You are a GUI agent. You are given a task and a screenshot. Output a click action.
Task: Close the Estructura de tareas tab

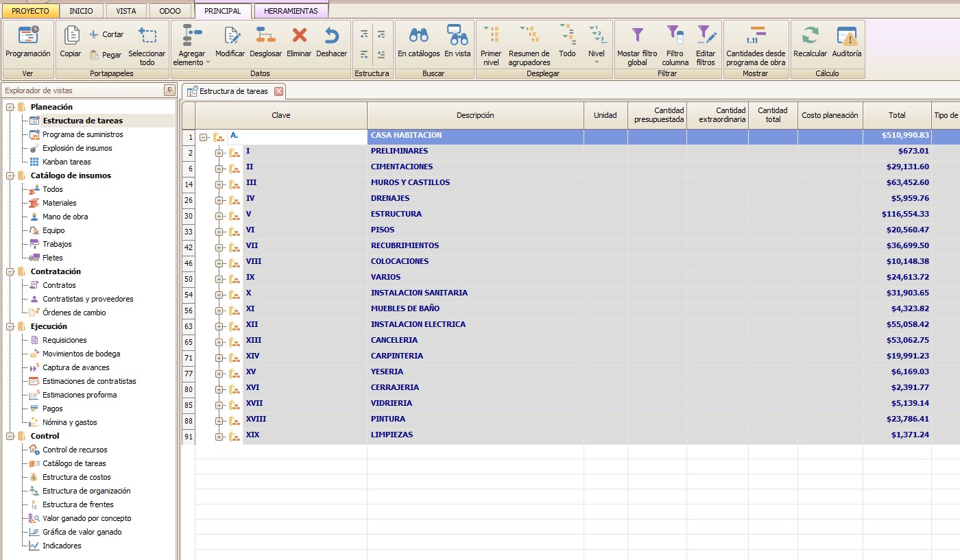(x=278, y=91)
